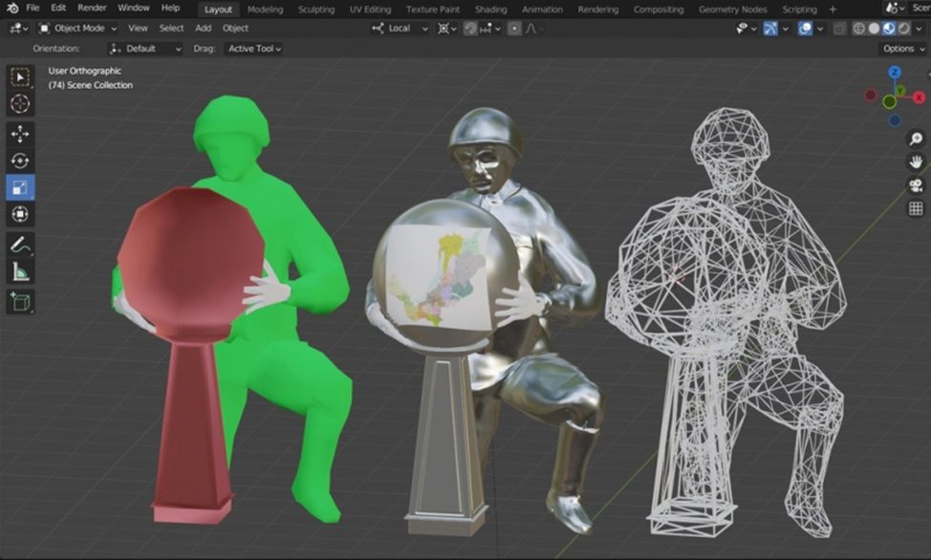This screenshot has width=931, height=560.
Task: Open viewport shading options arrow
Action: point(920,28)
